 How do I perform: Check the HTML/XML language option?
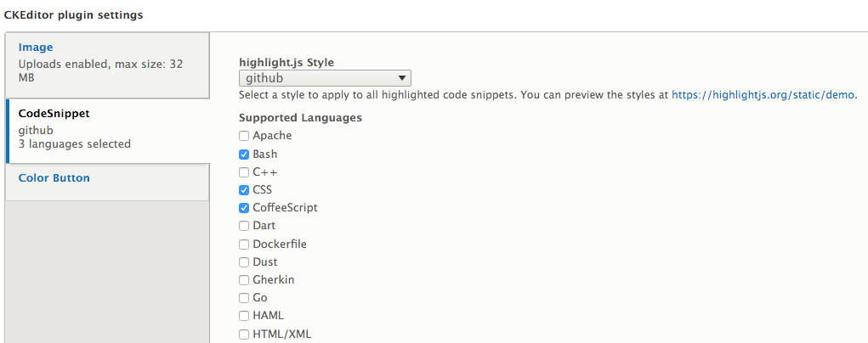click(244, 335)
